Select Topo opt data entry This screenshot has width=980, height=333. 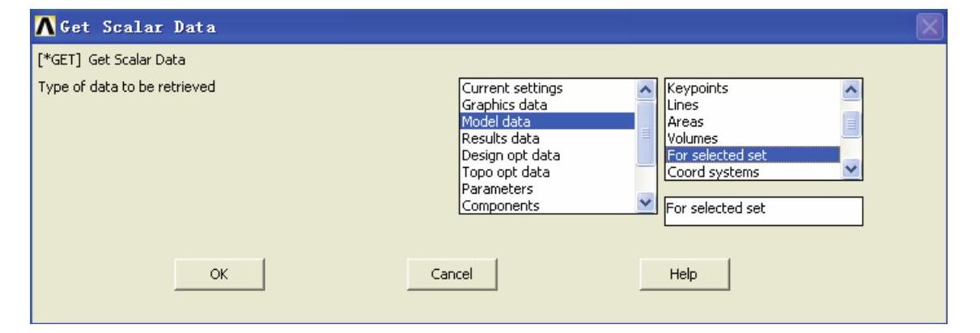(x=506, y=172)
